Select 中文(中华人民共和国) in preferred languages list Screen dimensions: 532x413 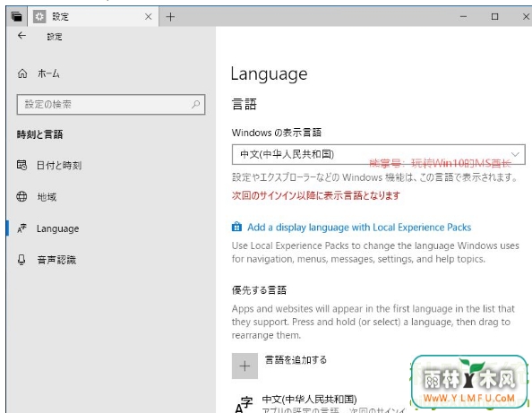point(309,399)
